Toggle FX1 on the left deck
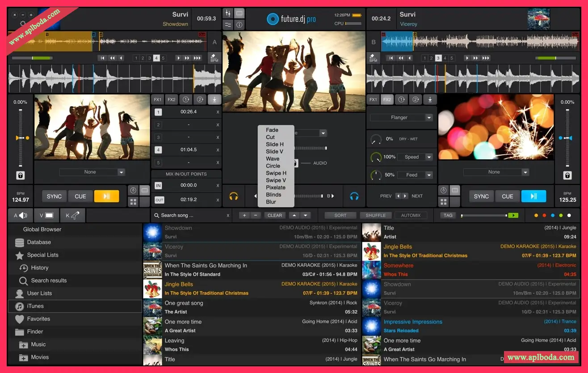Image resolution: width=588 pixels, height=373 pixels. click(x=157, y=100)
